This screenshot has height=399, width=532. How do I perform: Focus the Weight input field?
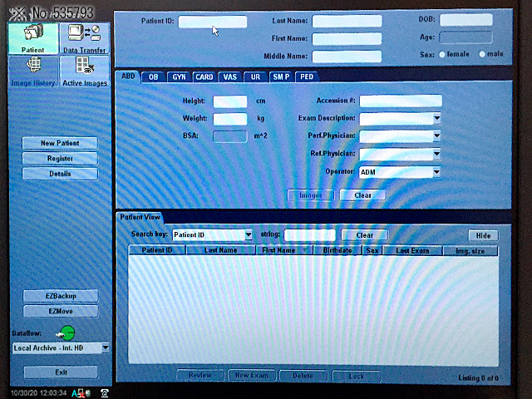230,119
